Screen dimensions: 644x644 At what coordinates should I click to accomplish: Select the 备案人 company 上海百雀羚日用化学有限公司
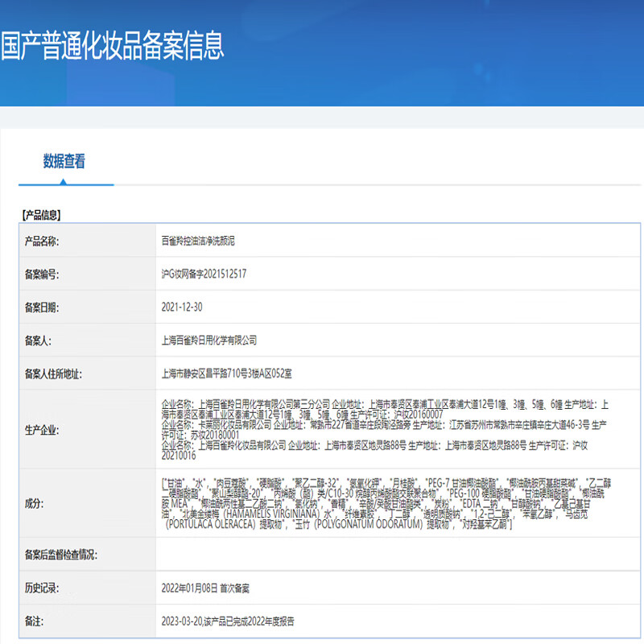click(209, 341)
